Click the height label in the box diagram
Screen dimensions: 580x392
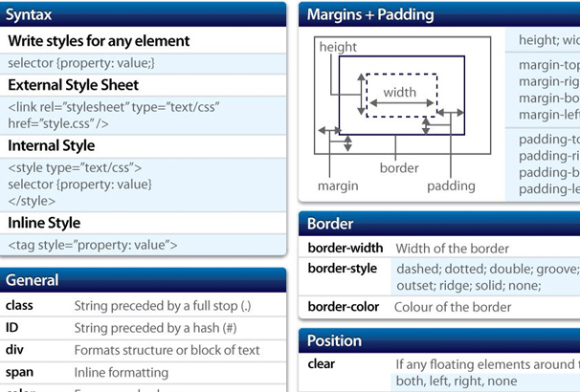click(338, 47)
